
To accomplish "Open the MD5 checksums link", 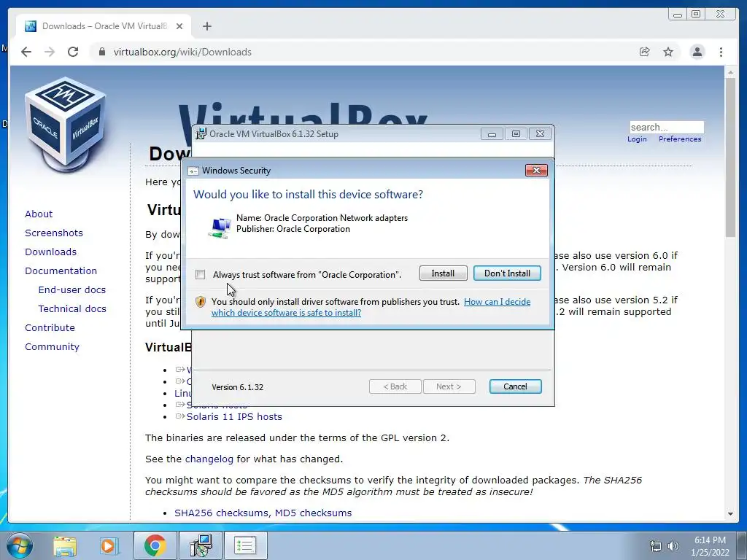I will [x=314, y=513].
